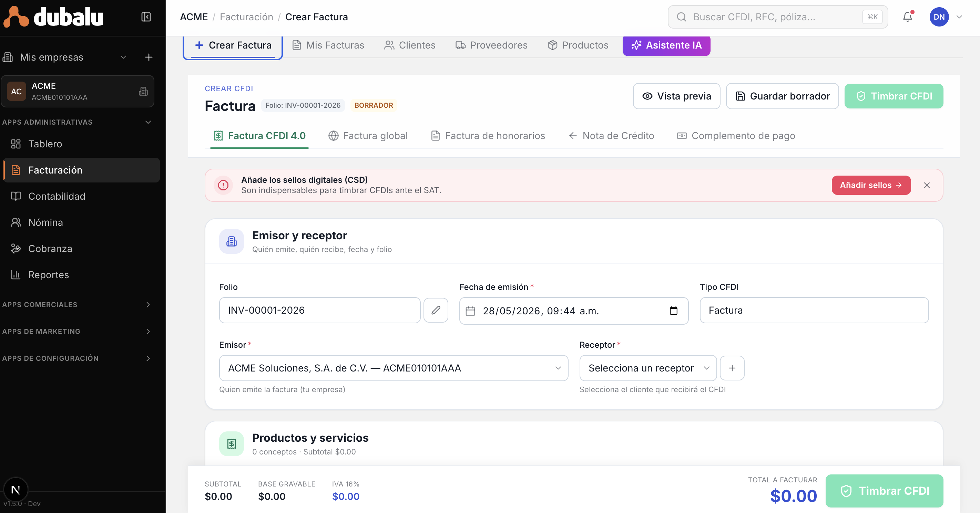Click the top Timbrar CFDI button

click(894, 96)
